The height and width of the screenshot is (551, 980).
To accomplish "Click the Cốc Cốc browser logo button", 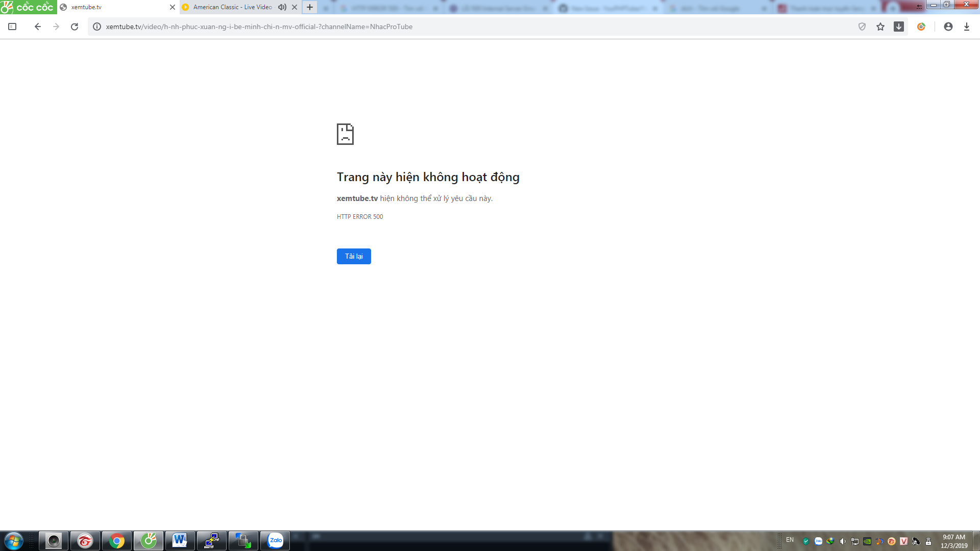I will tap(28, 7).
